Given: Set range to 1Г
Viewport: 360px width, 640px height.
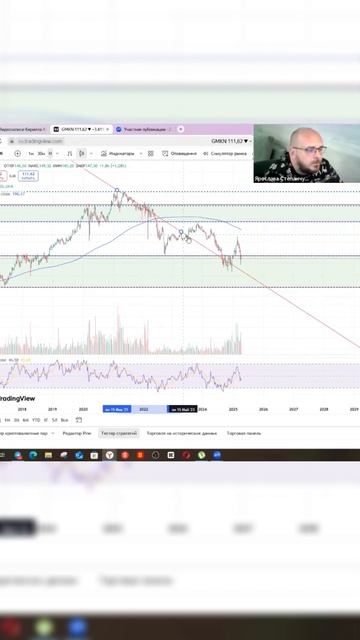Looking at the screenshot, I should (x=46, y=420).
